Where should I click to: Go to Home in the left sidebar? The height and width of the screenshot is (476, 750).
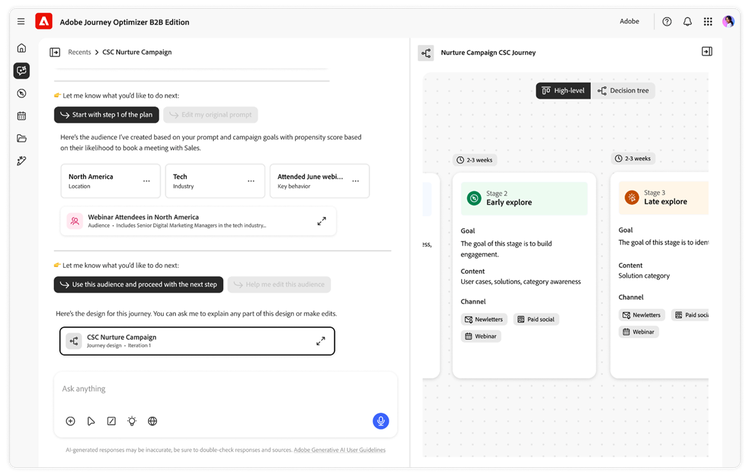tap(22, 48)
